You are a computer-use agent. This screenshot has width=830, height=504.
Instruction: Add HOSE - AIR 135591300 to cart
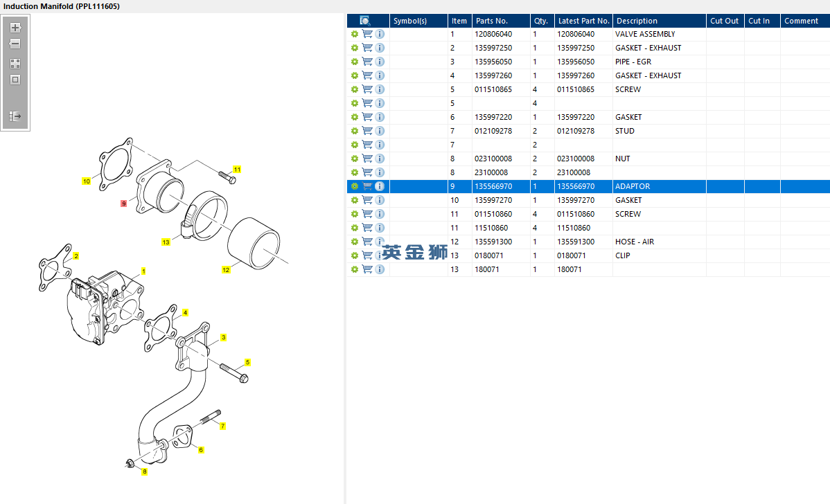pos(367,242)
